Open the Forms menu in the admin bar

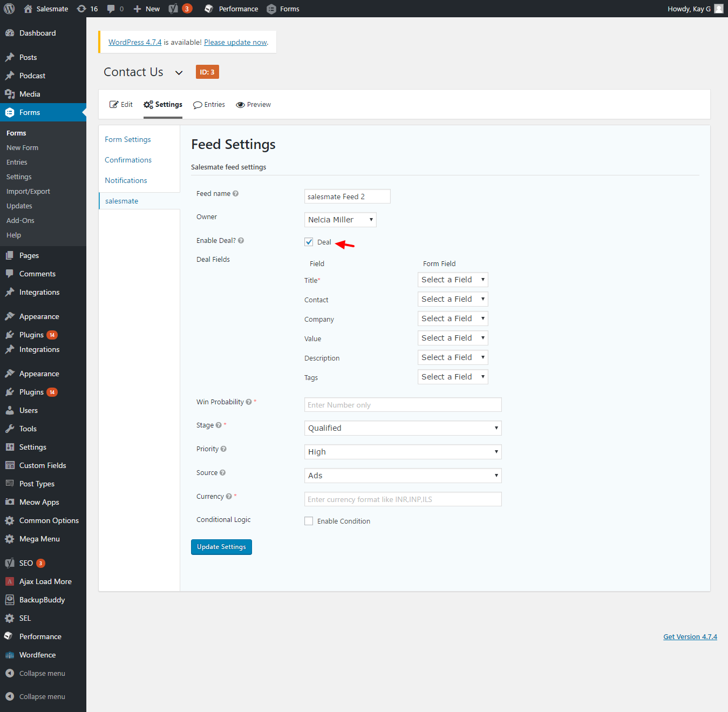pyautogui.click(x=283, y=9)
